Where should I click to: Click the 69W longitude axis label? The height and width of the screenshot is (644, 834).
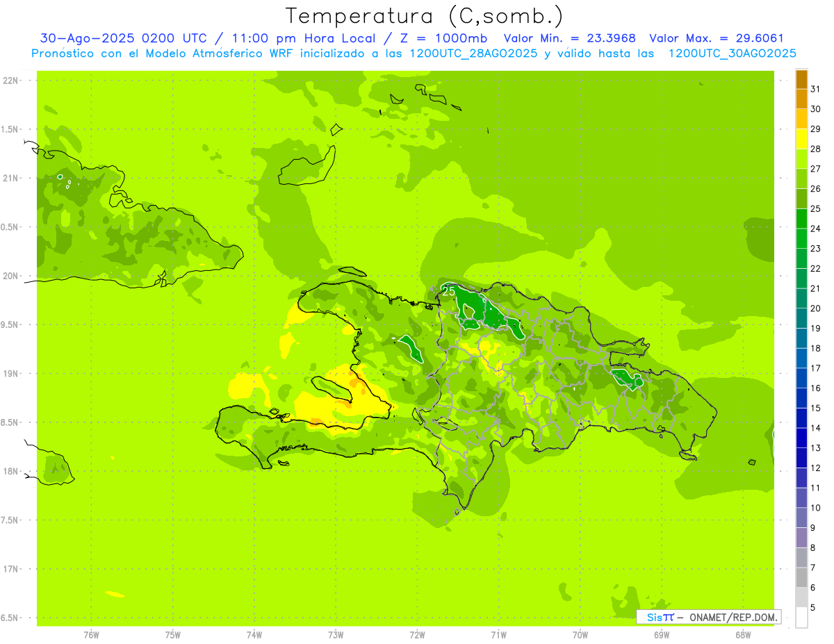click(662, 635)
